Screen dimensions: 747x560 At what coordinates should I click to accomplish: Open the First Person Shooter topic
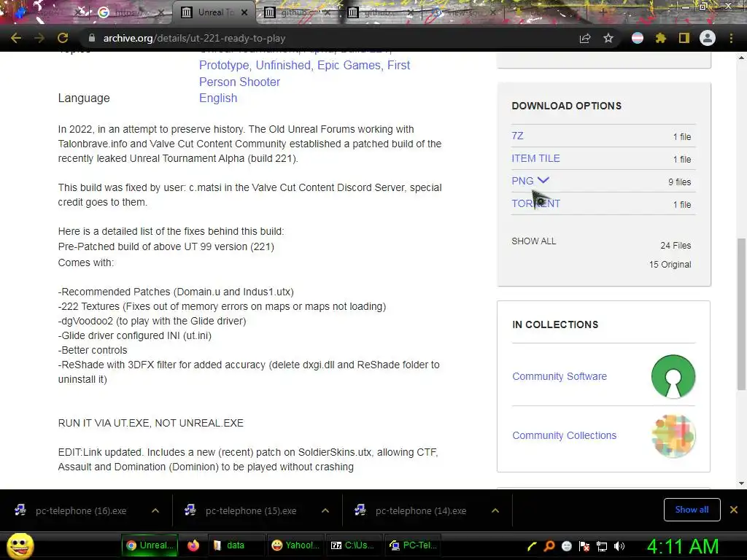[x=304, y=74]
